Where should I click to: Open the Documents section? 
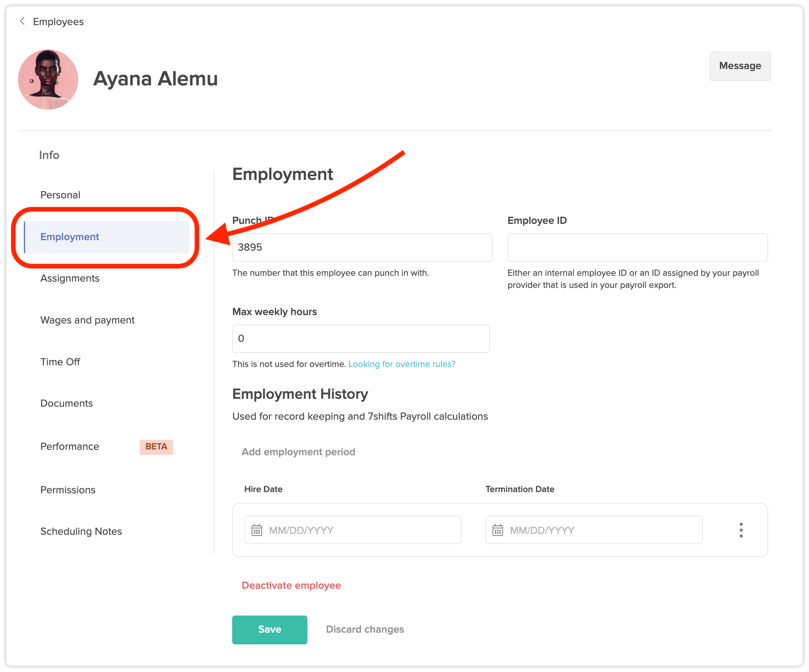coord(67,403)
